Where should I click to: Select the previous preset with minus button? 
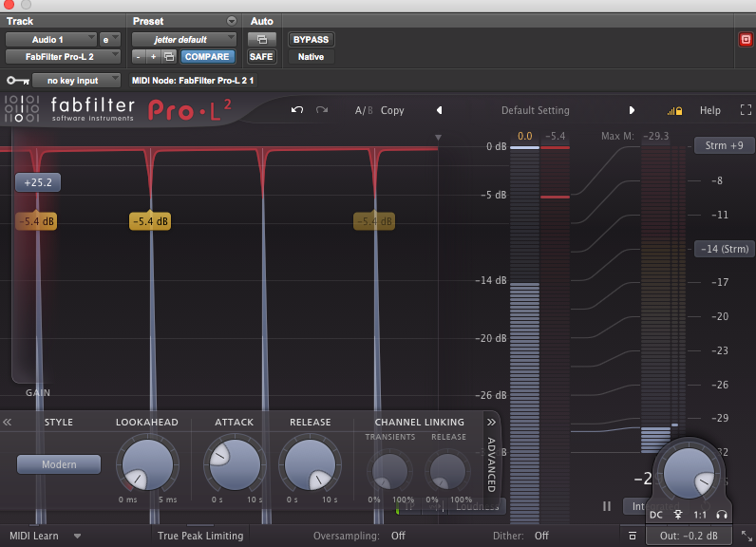139,57
